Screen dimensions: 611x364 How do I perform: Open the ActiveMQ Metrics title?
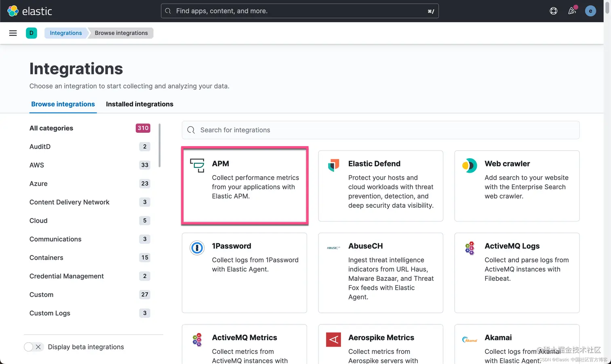click(244, 337)
